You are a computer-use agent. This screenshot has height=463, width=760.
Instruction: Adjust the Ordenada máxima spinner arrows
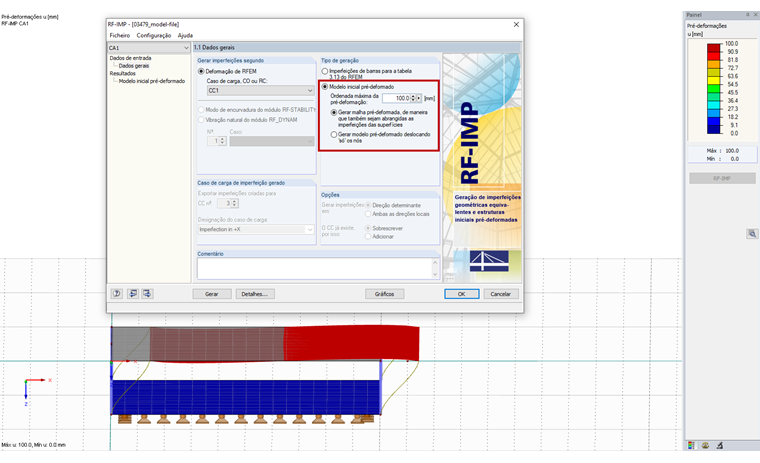pyautogui.click(x=413, y=98)
